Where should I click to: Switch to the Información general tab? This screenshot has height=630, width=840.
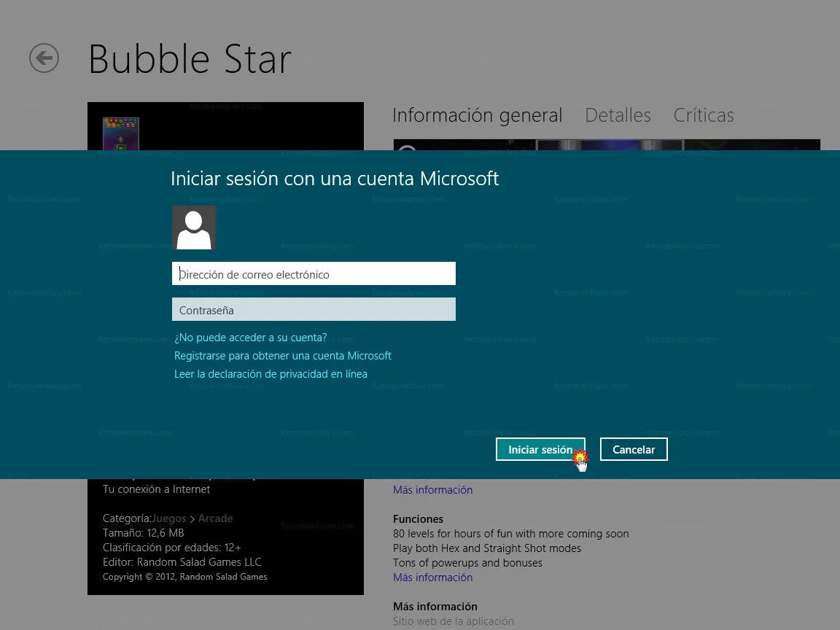[x=478, y=115]
